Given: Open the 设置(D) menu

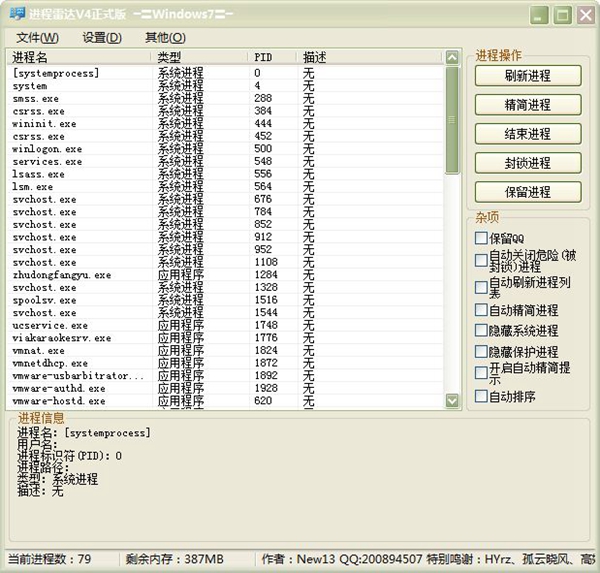Looking at the screenshot, I should point(102,38).
